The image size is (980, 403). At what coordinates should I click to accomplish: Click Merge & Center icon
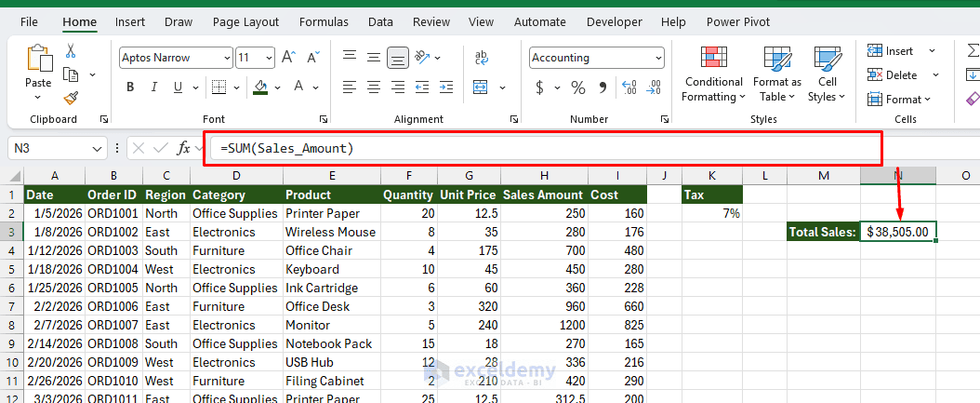coord(480,87)
